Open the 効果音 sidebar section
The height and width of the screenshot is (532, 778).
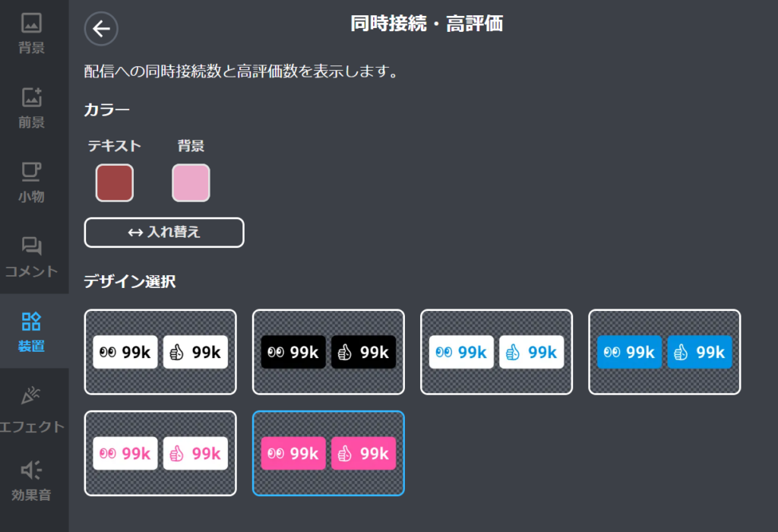(32, 480)
